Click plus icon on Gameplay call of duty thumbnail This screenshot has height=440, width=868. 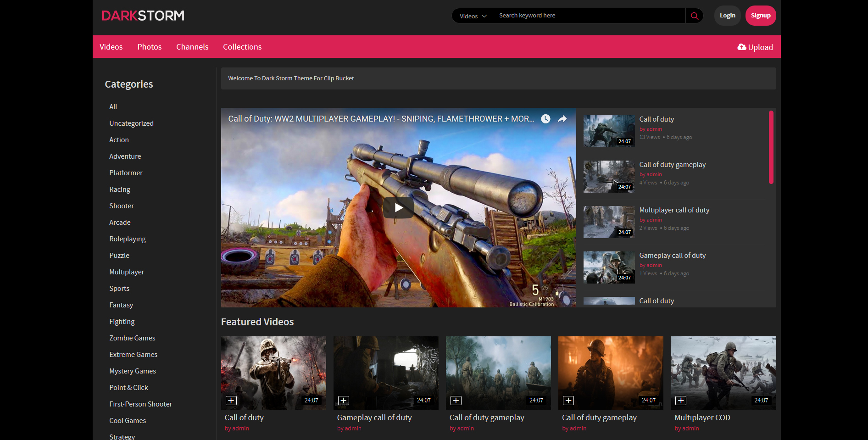(344, 401)
